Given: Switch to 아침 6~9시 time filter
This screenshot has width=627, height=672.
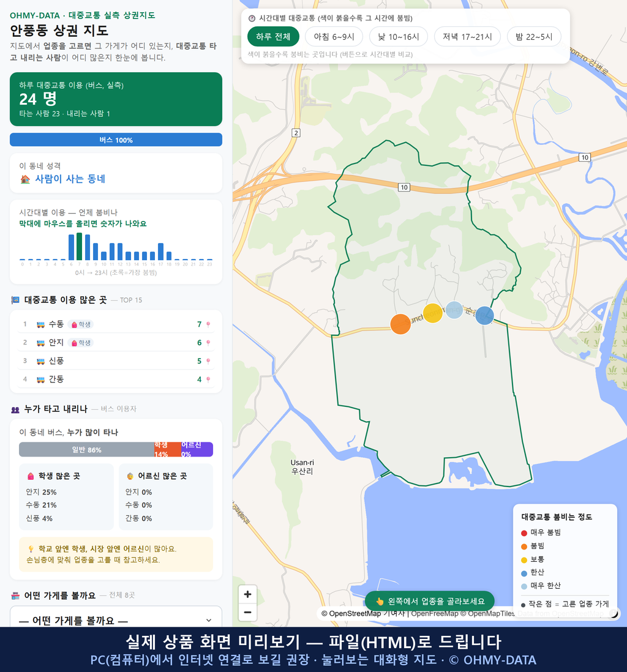Looking at the screenshot, I should (334, 37).
